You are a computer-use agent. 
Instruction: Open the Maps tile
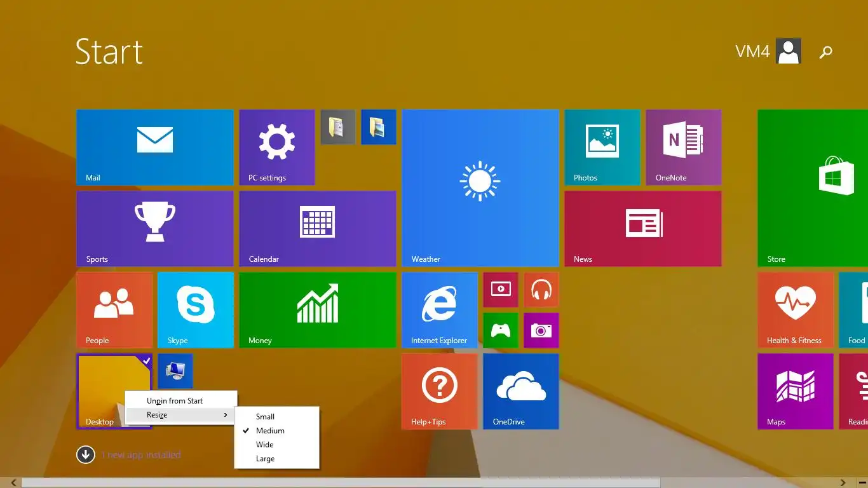[796, 391]
